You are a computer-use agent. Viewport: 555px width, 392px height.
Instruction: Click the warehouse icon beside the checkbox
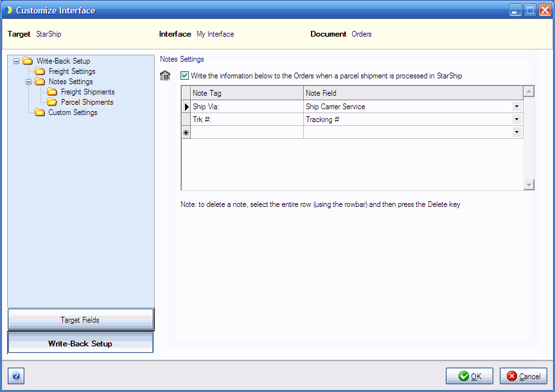pos(165,75)
